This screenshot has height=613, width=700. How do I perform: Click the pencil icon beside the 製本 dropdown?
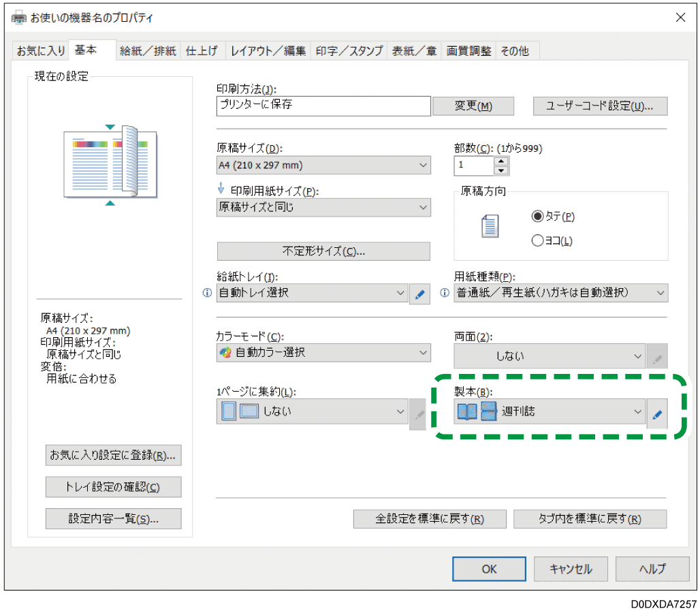(656, 412)
